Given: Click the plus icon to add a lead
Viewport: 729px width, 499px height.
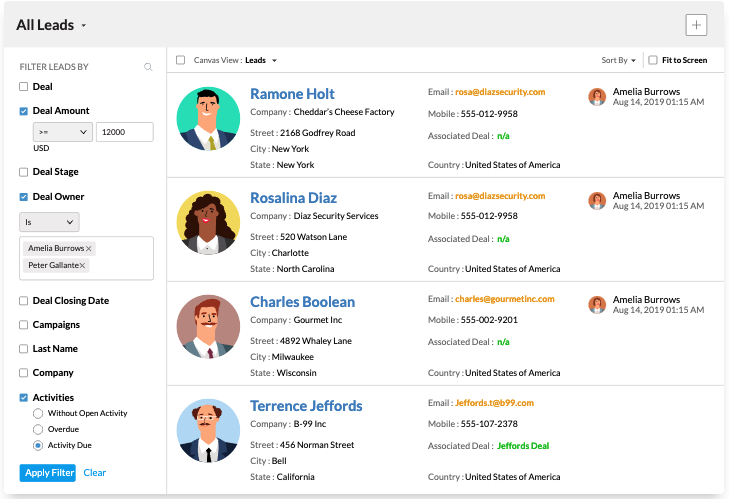Looking at the screenshot, I should pyautogui.click(x=696, y=25).
